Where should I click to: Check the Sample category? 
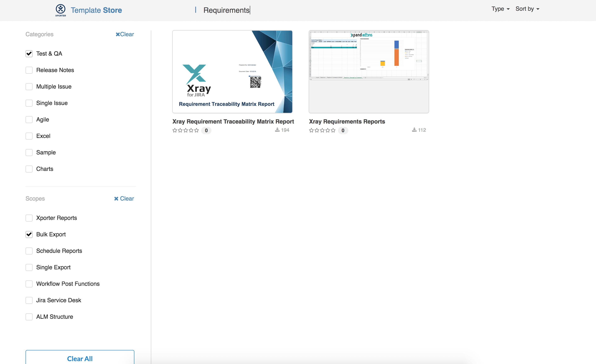tap(29, 153)
